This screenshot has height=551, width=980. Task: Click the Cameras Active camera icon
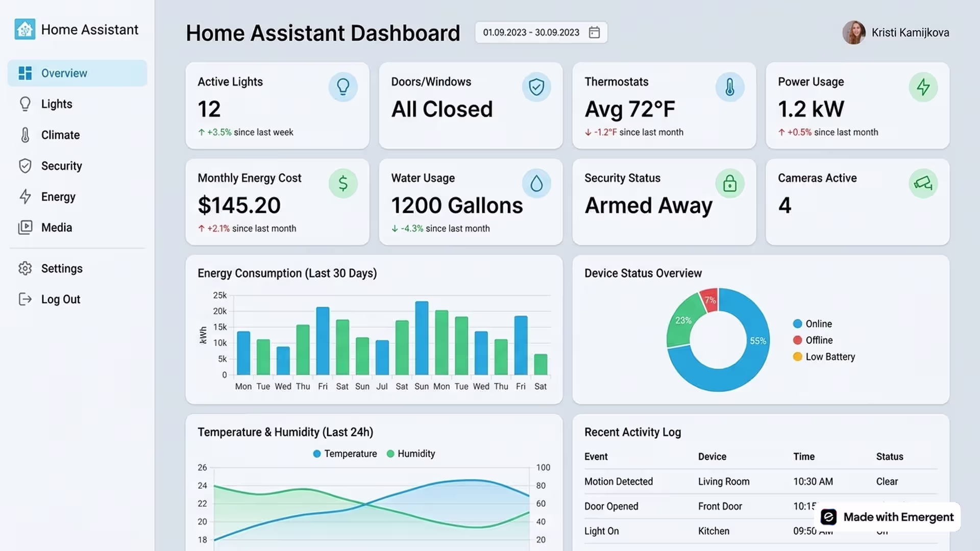(x=923, y=184)
